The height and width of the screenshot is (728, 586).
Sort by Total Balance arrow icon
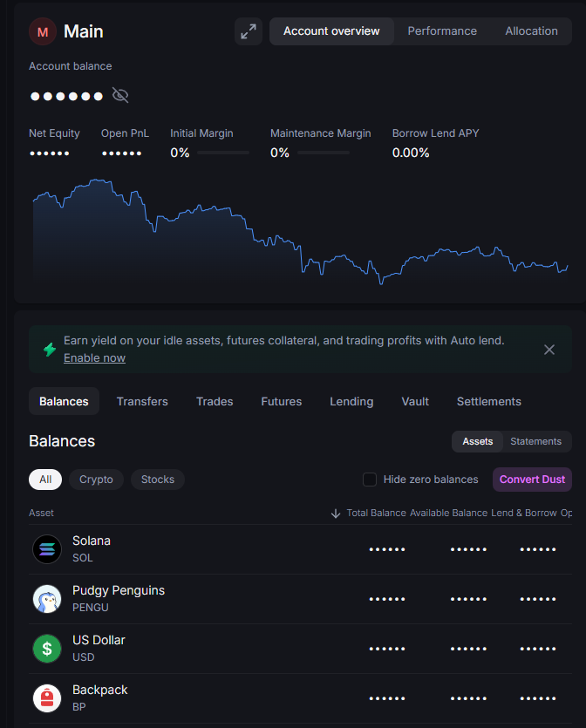point(336,513)
